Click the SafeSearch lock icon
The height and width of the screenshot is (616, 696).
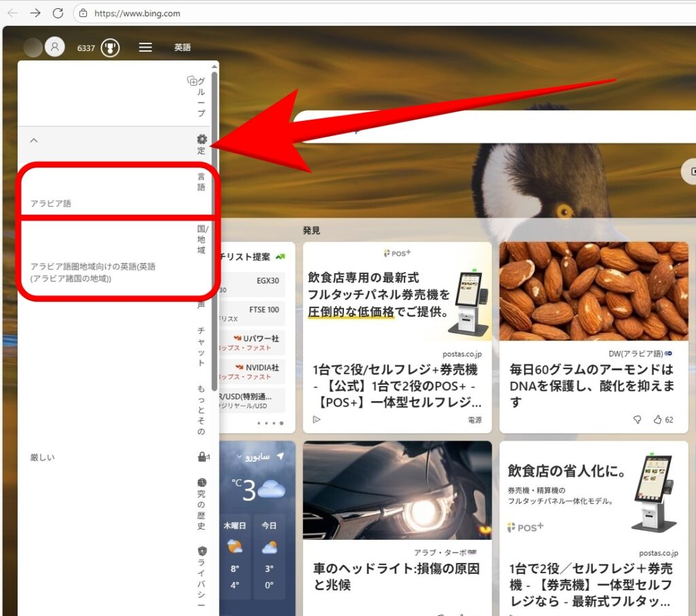pyautogui.click(x=202, y=457)
